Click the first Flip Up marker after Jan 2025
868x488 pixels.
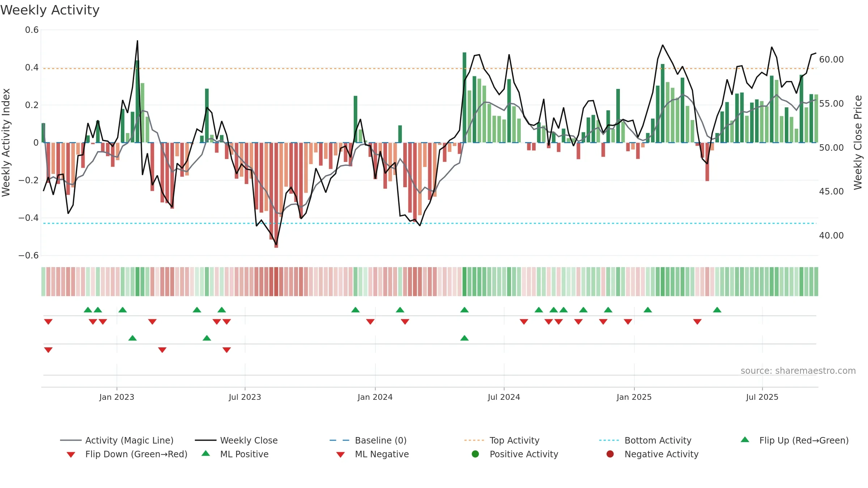coord(648,310)
